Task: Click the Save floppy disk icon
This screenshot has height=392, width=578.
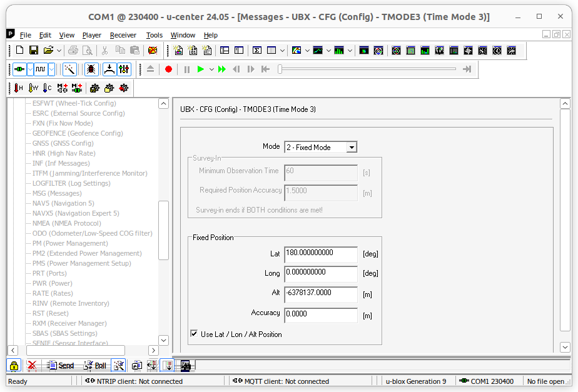Action: pos(34,50)
